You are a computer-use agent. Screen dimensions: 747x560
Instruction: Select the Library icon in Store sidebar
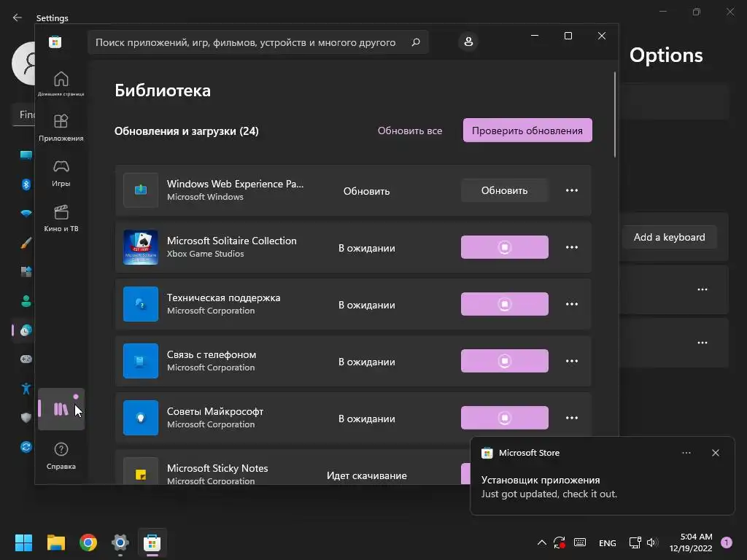click(61, 409)
